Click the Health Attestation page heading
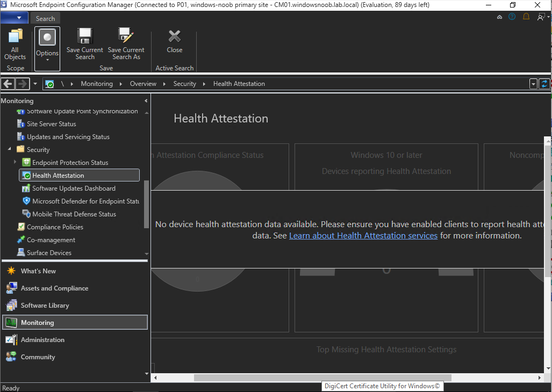The image size is (552, 392). coord(221,119)
